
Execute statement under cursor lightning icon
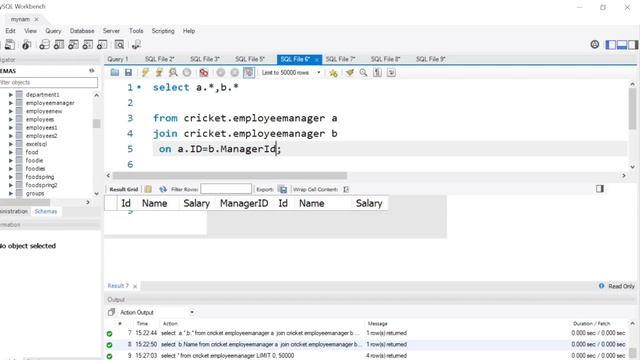tap(159, 73)
